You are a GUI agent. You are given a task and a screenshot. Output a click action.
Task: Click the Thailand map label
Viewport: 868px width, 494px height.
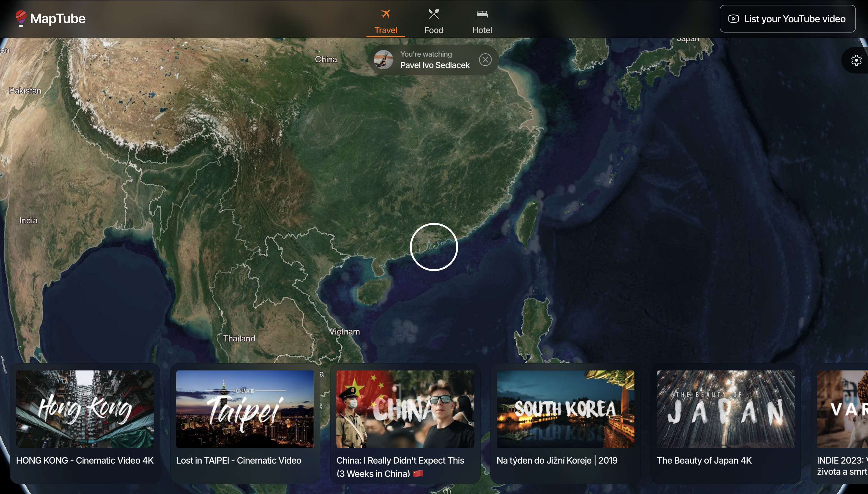click(x=239, y=338)
